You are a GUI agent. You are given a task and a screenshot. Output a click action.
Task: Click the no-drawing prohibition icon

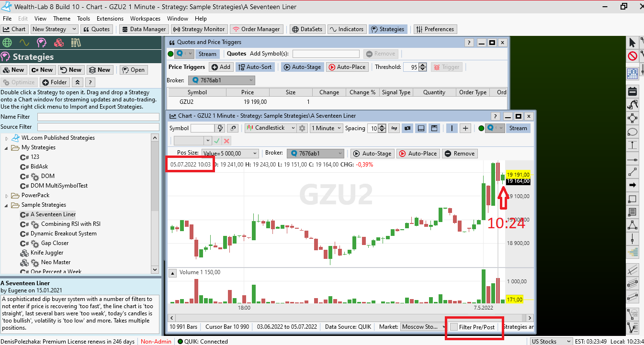[x=633, y=56]
